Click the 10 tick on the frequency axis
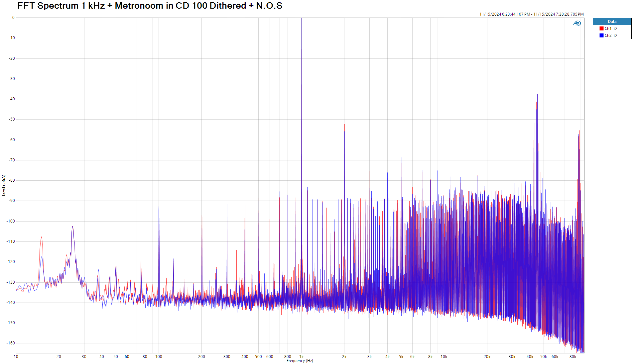Image resolution: width=633 pixels, height=364 pixels. pos(16,357)
